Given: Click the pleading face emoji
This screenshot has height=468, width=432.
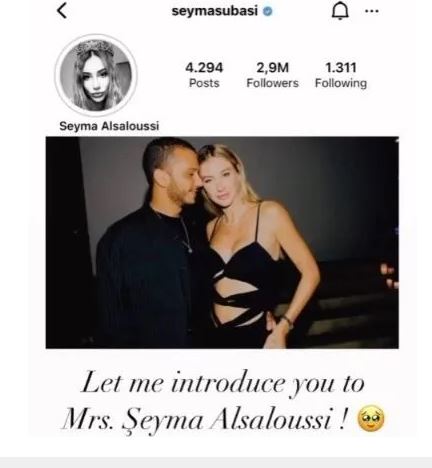Looking at the screenshot, I should 371,419.
